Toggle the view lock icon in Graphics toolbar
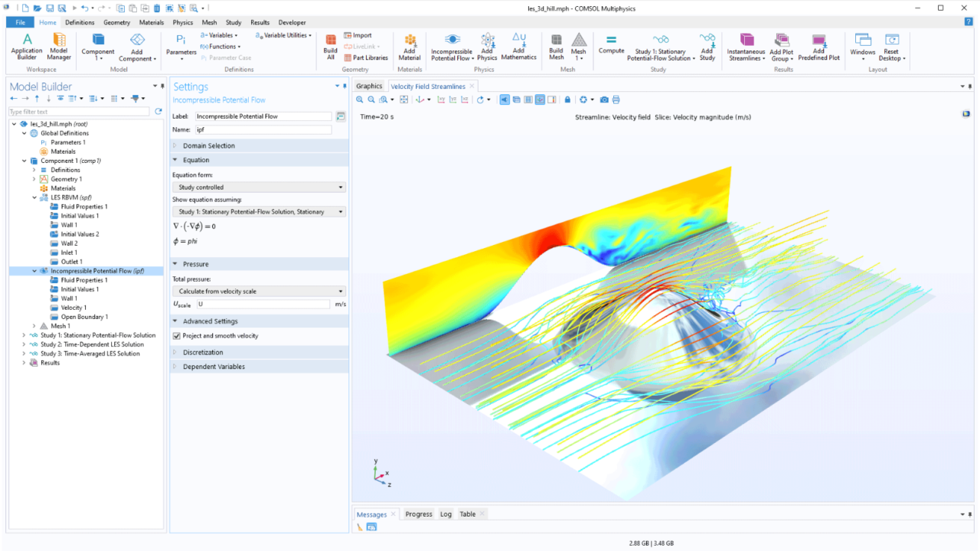 click(567, 99)
